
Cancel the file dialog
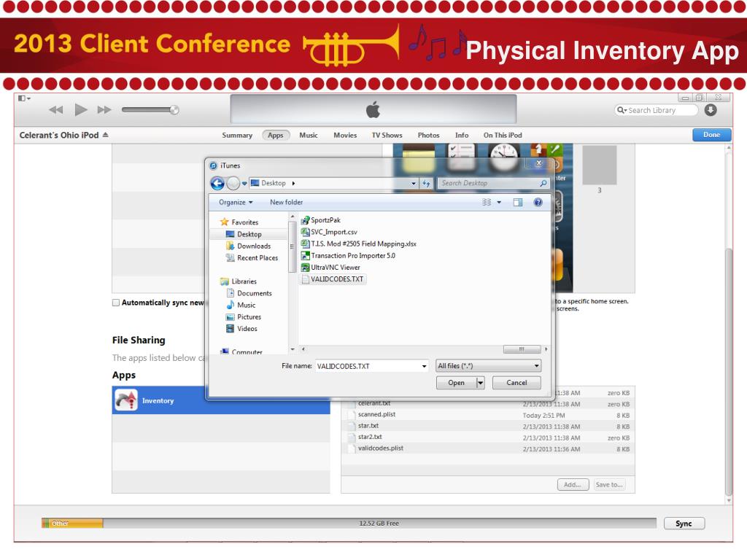(x=516, y=383)
